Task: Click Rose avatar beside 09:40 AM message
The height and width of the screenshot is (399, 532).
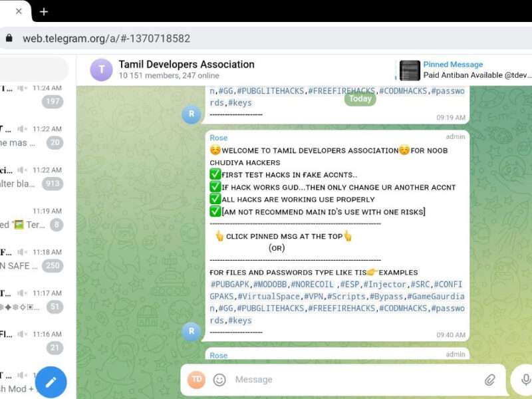Action: [192, 331]
